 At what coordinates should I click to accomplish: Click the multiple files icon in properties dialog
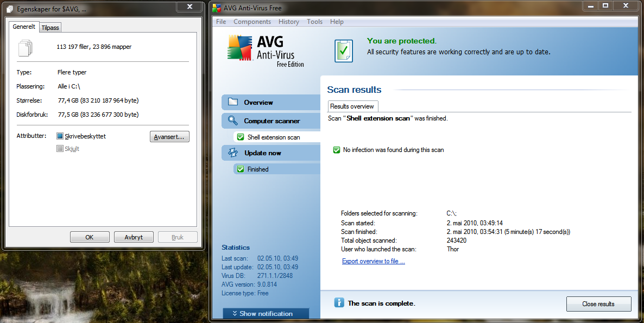pos(25,48)
